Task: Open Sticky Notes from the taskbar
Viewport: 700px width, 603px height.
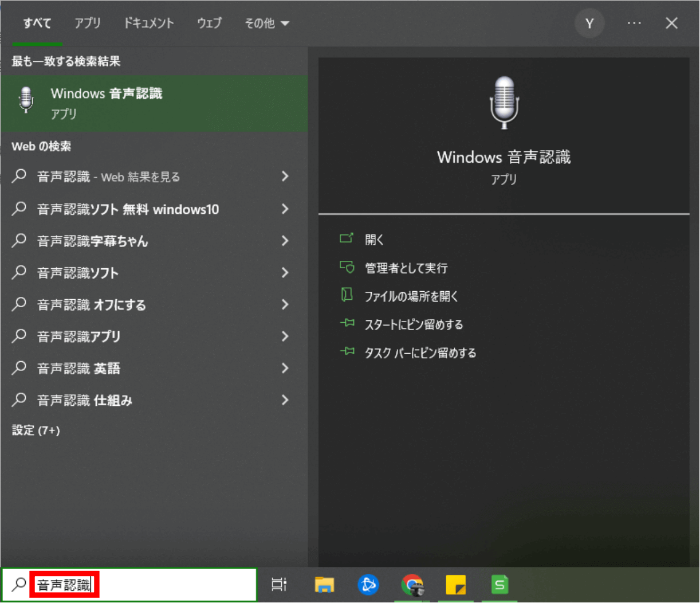Action: pos(456,585)
